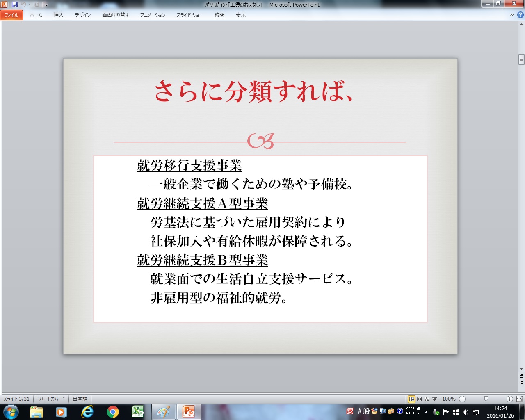Switch to Reading view in status bar
This screenshot has width=525, height=420.
click(x=427, y=399)
